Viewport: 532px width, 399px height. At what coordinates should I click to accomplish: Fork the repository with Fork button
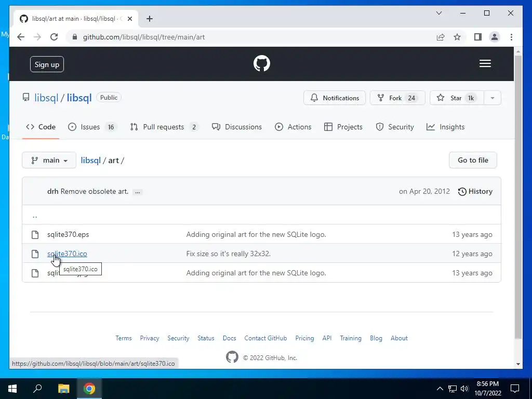pyautogui.click(x=397, y=98)
